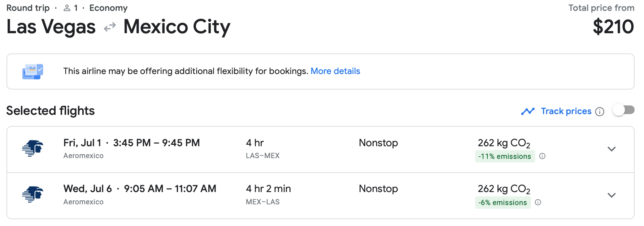
Task: Click the Aeromexico logo on Jul 6 flight
Action: point(33,195)
